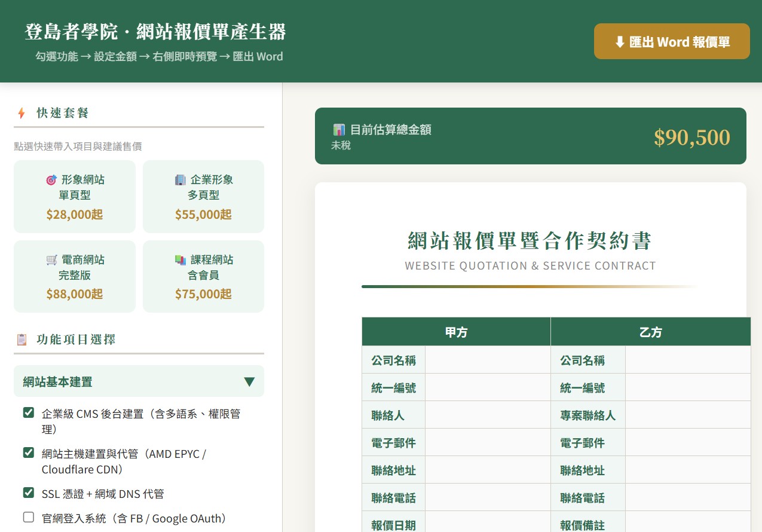Click the 登島者學院 page heading
This screenshot has height=532, width=762.
155,32
